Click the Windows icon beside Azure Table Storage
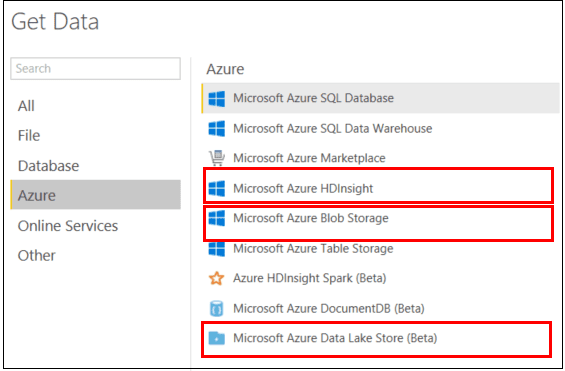Screen dimensions: 565x371 pos(217,249)
